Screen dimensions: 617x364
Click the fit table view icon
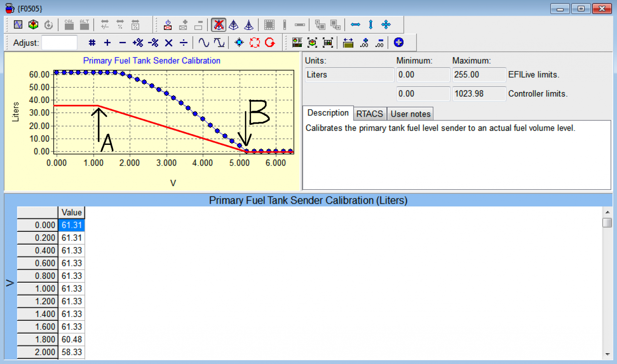[328, 42]
